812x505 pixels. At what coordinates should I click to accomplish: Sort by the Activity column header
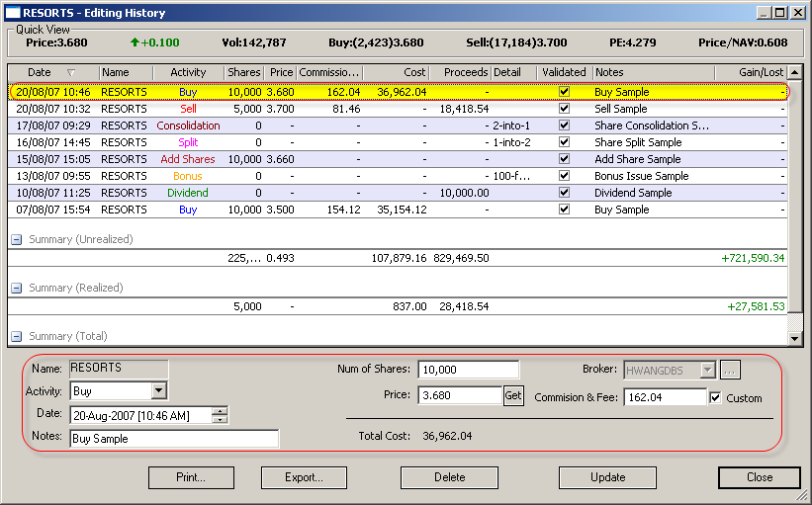pos(189,72)
